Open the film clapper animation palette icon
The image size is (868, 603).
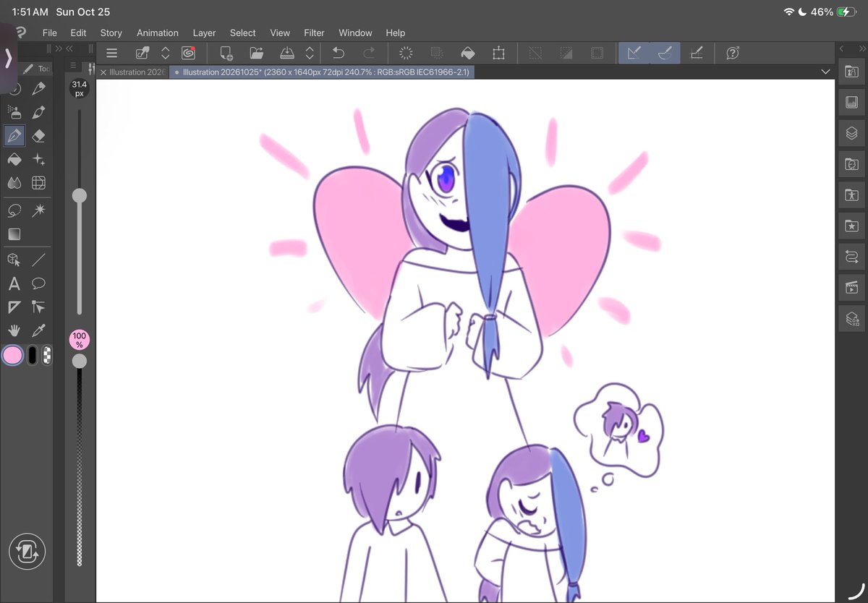pos(851,287)
